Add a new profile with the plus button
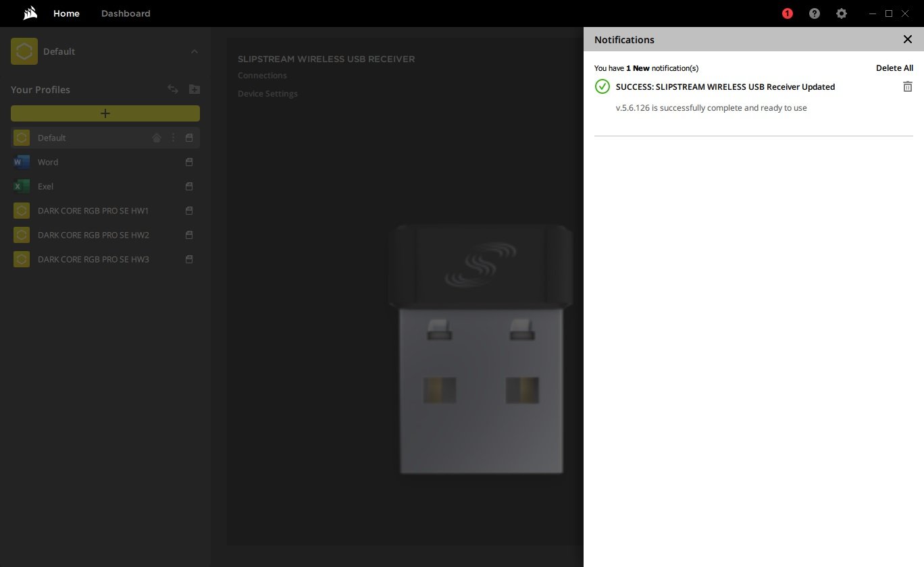The width and height of the screenshot is (924, 567). pos(105,113)
